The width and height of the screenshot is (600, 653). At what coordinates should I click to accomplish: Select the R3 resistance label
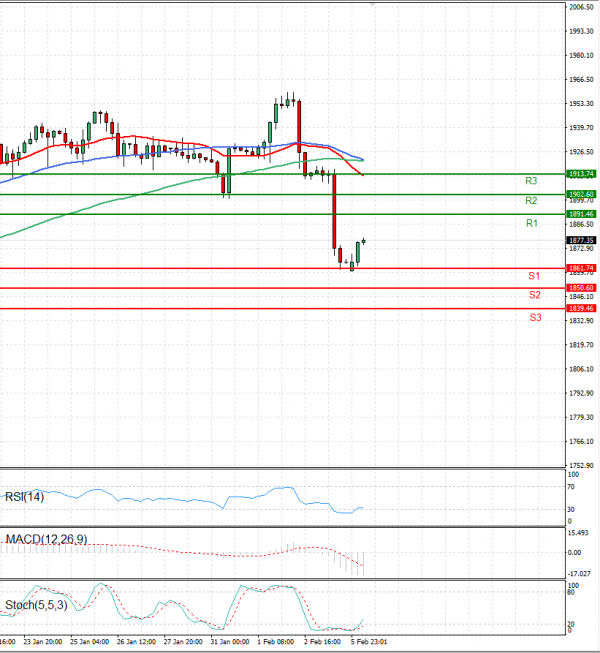pyautogui.click(x=533, y=181)
